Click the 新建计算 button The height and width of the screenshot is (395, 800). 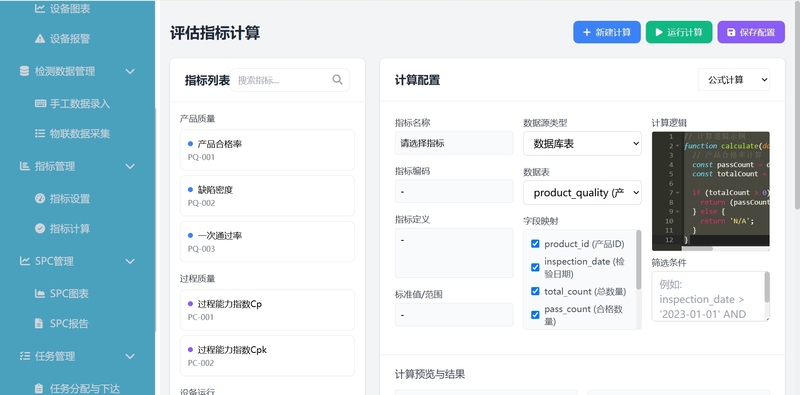[x=607, y=32]
